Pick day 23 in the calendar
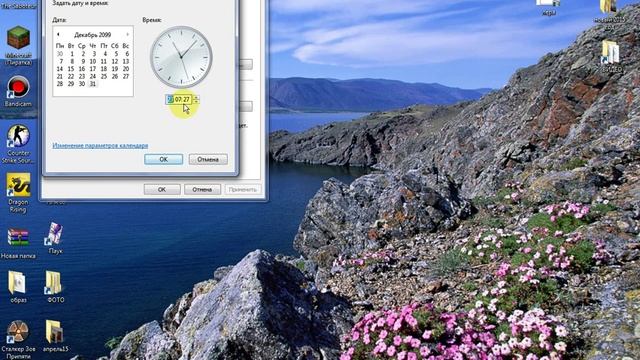640x360 pixels. (82, 76)
